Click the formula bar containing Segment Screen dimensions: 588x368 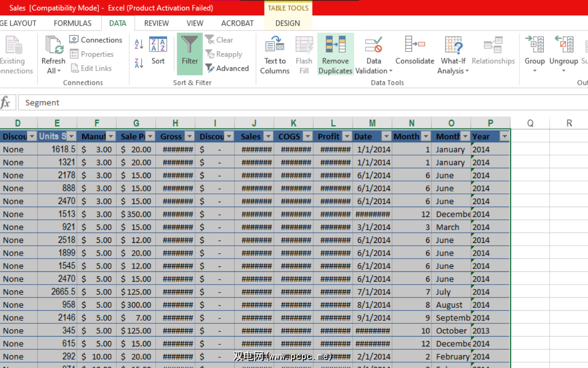[x=294, y=103]
